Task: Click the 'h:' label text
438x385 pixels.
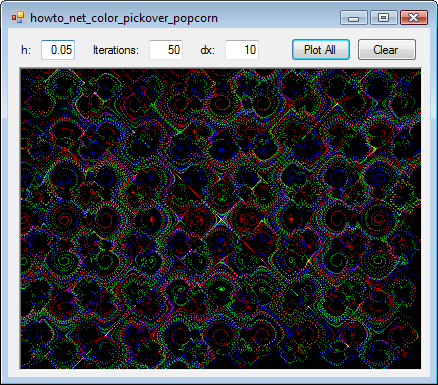Action: point(26,50)
